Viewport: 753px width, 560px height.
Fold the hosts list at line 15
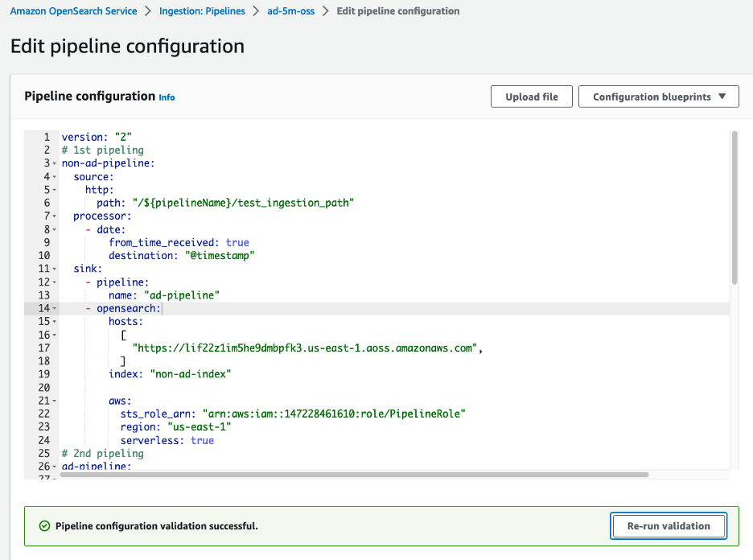tap(54, 321)
